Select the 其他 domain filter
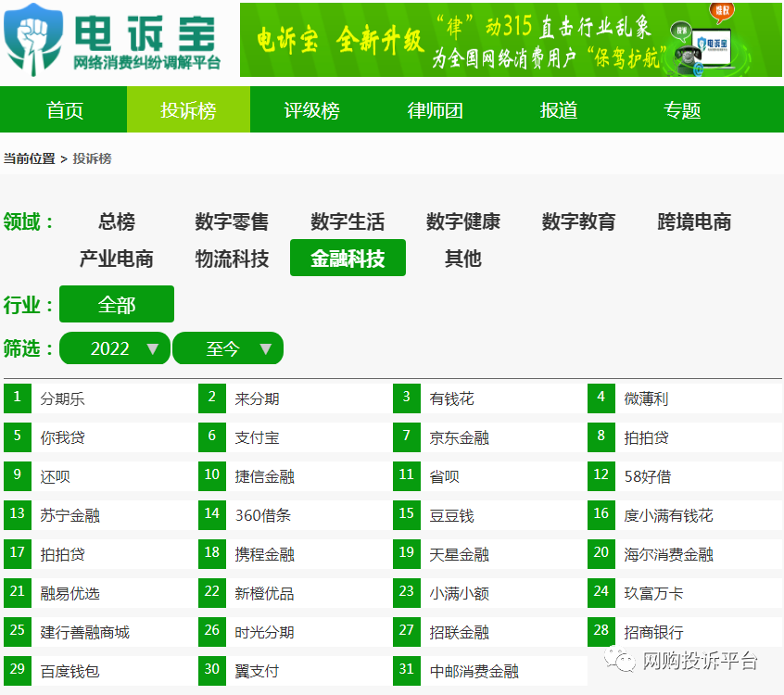The image size is (784, 695). pyautogui.click(x=463, y=258)
